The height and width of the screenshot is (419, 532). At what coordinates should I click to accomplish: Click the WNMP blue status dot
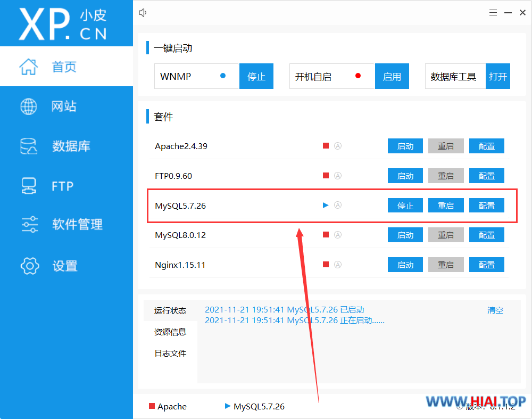[223, 76]
